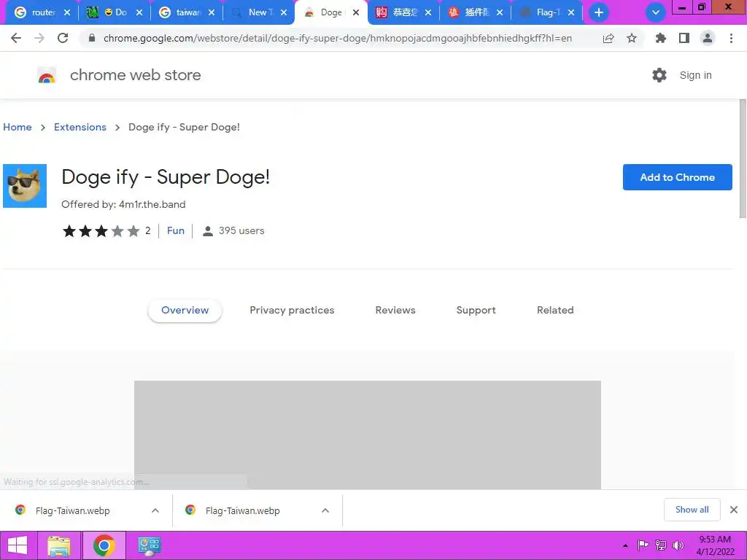Close the 'taiwan' tab
Screen dimensions: 747x560
[212, 12]
